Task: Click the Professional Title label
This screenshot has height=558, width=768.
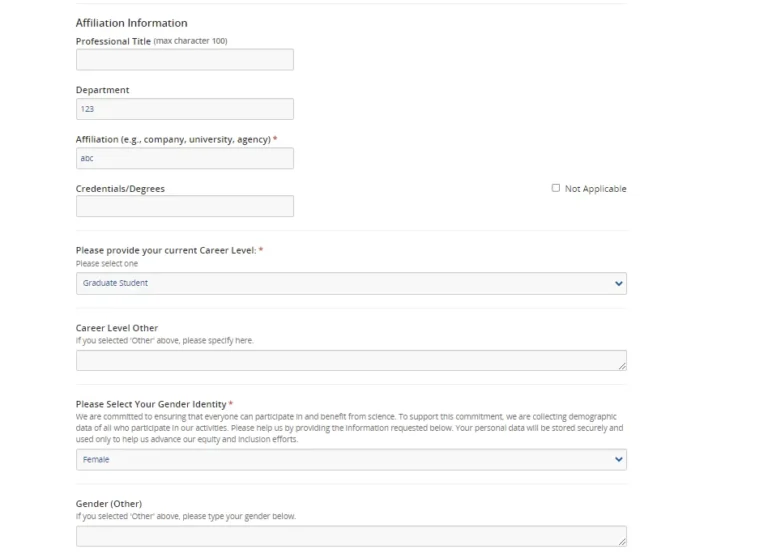Action: [x=113, y=41]
